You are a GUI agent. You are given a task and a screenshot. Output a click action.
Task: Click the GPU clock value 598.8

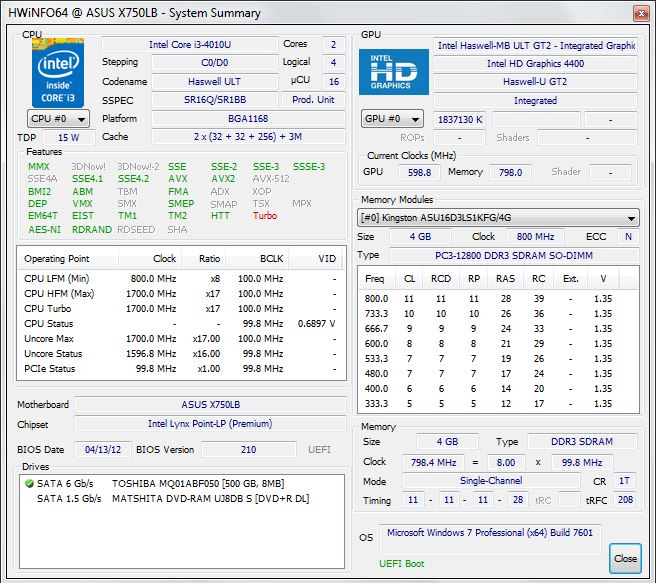click(x=419, y=172)
